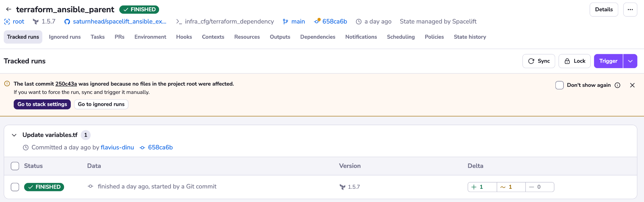This screenshot has width=644, height=202.
Task: Click the commit icon before 'finished a day ago'
Action: click(90, 187)
